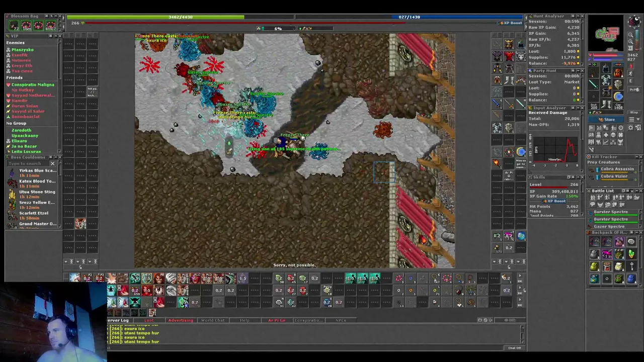
Task: Click the chat log scrollbar
Action: click(x=522, y=334)
